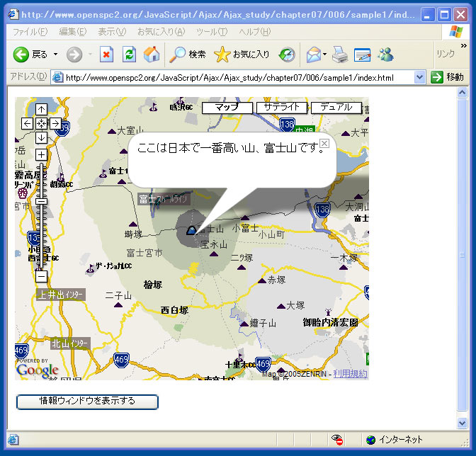
Task: Expand the リンク toolbar chevron
Action: click(x=463, y=46)
